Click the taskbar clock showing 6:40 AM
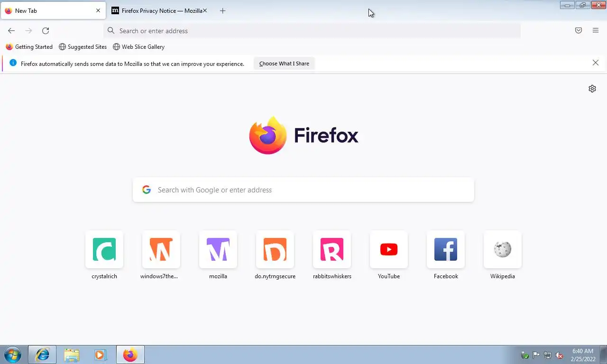The image size is (607, 364). [583, 355]
